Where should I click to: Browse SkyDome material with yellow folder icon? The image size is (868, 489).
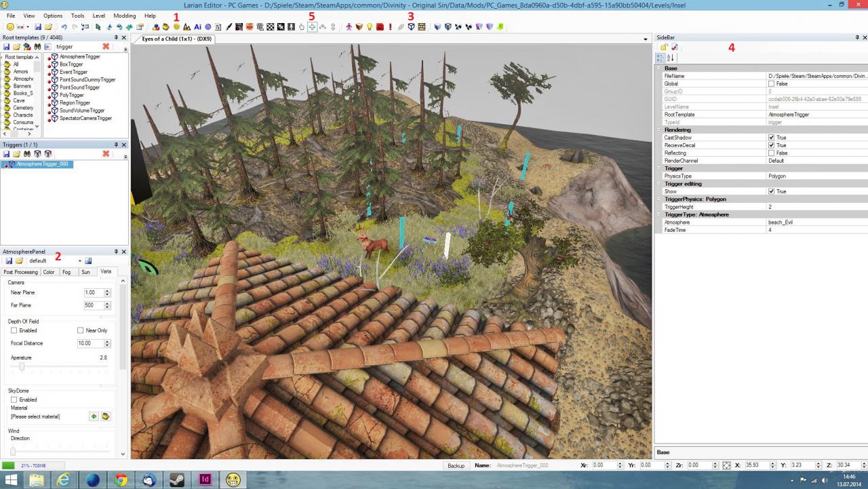106,416
